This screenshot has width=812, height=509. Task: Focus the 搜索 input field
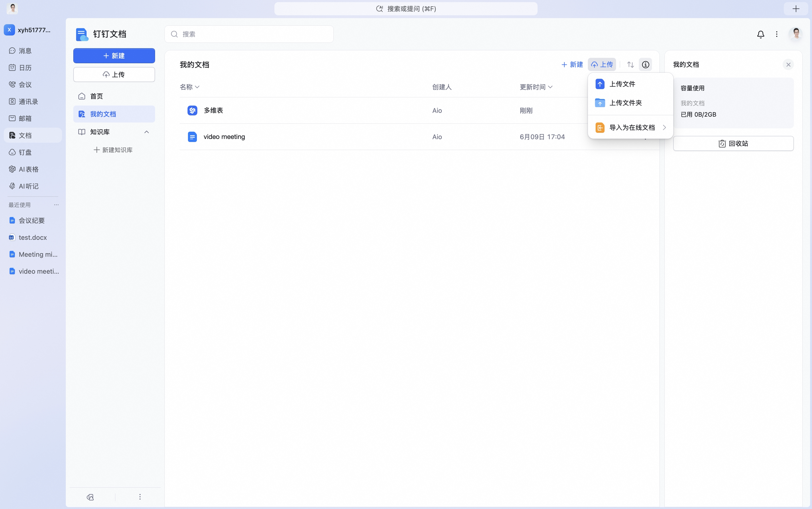[249, 34]
